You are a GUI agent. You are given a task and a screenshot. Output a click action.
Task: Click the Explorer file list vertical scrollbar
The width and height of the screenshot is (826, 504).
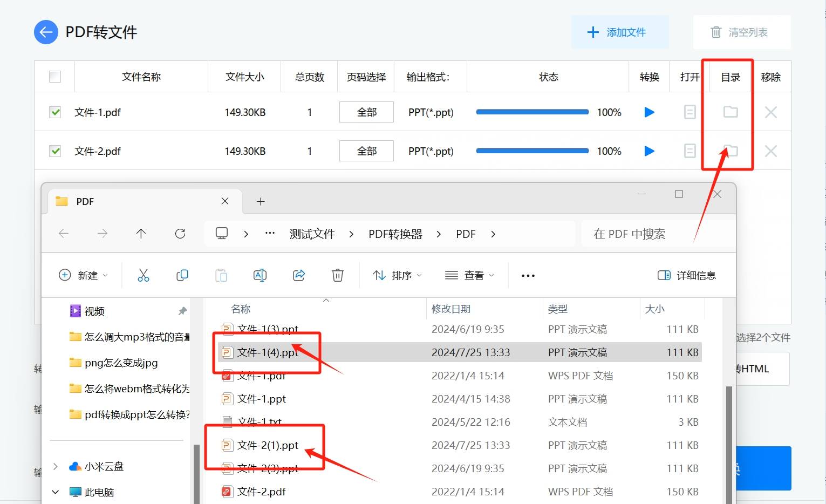729,445
